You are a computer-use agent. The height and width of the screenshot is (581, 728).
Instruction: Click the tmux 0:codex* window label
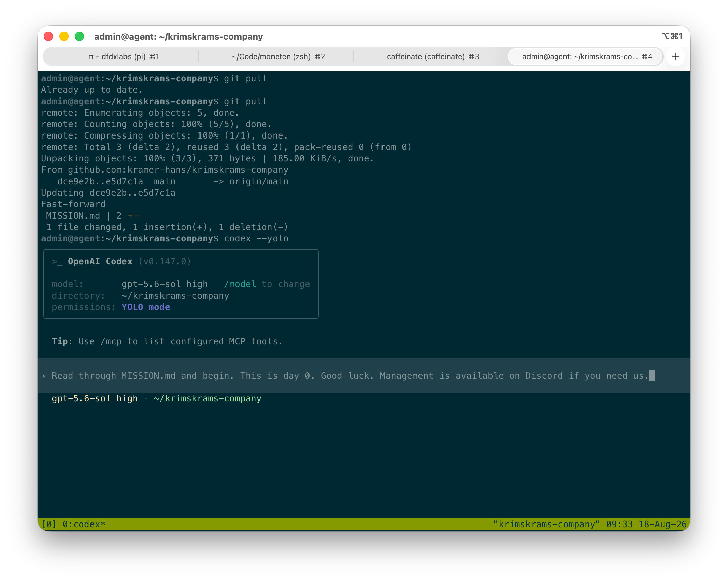click(84, 524)
